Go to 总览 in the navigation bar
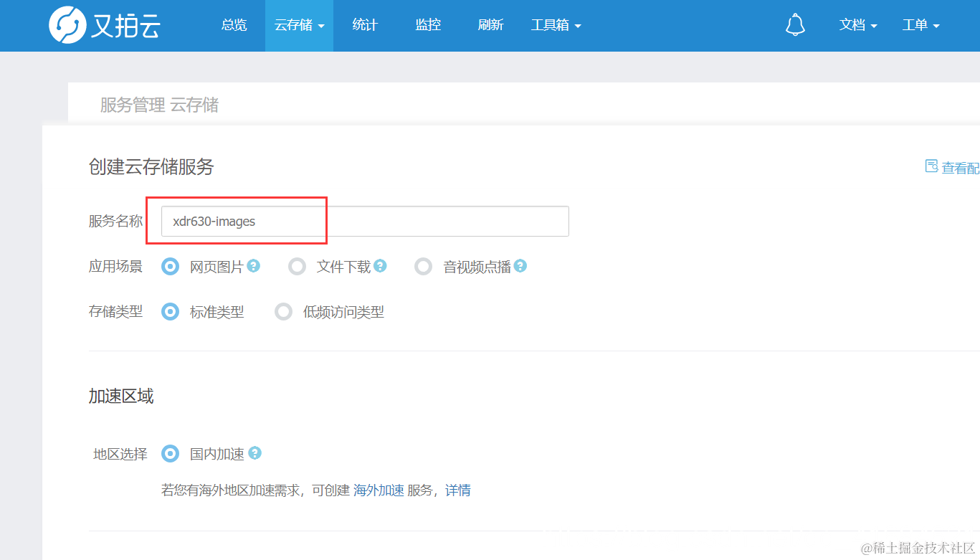 coord(234,25)
